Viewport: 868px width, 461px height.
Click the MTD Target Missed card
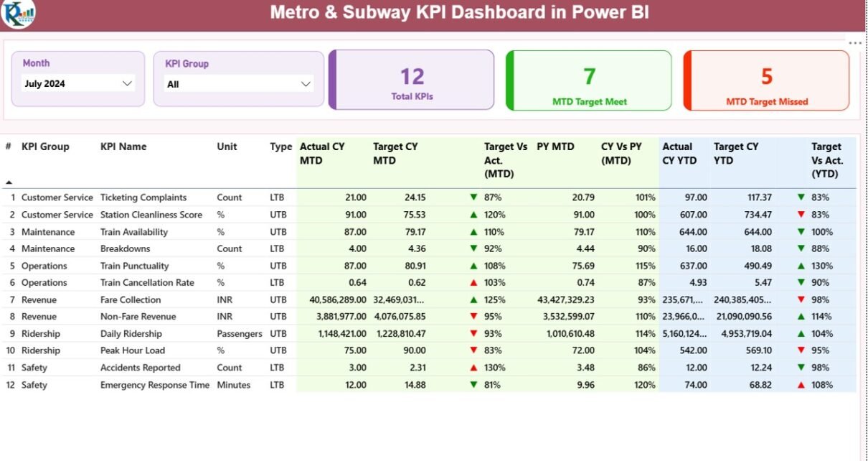[766, 80]
